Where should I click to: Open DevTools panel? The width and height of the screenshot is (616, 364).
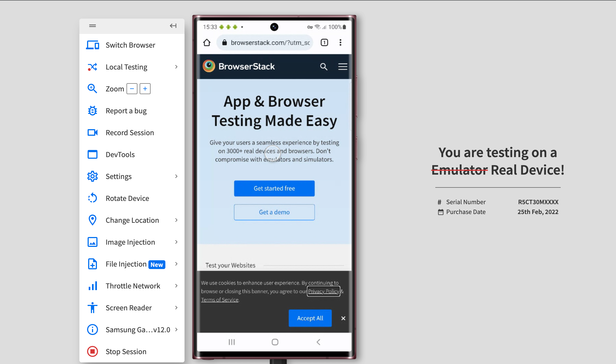click(x=120, y=154)
